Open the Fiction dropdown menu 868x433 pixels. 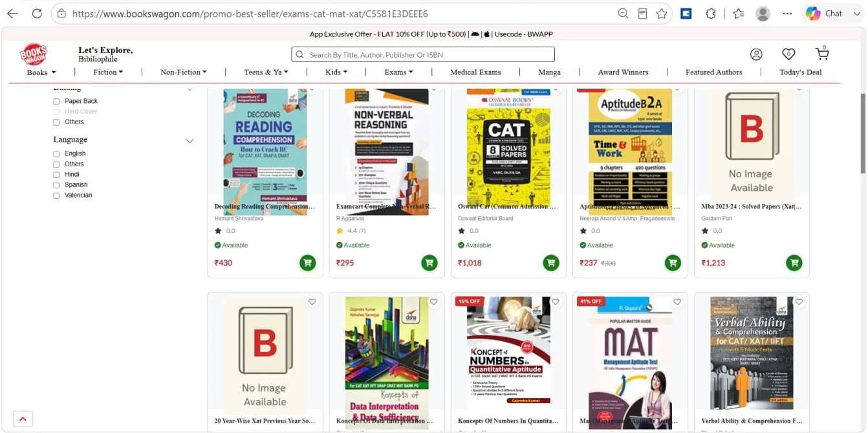point(108,72)
